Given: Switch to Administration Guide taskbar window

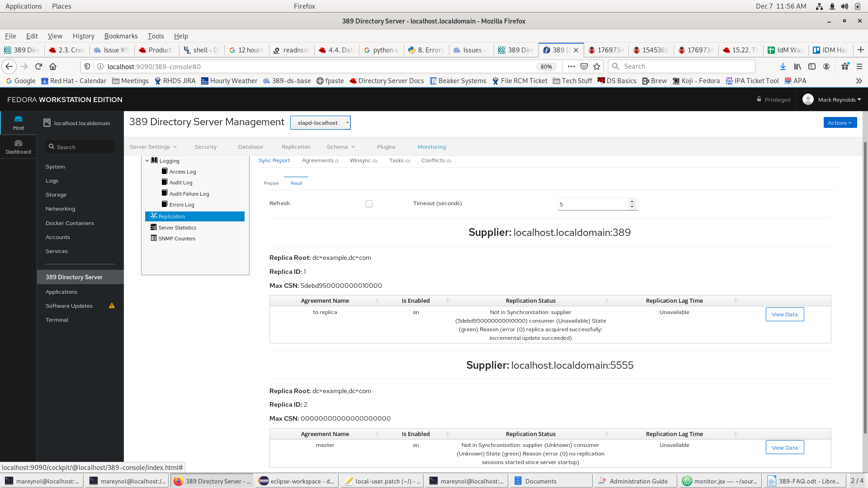Looking at the screenshot, I should (635, 481).
